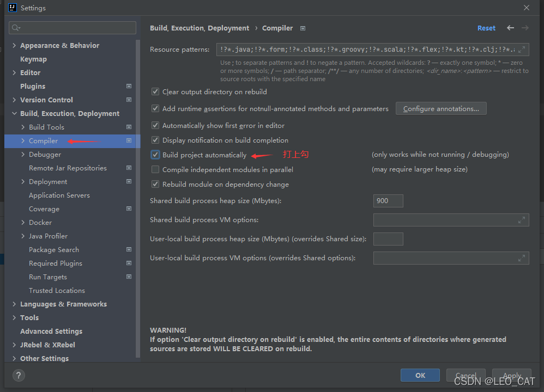Click the forward navigation arrow top right

(525, 28)
